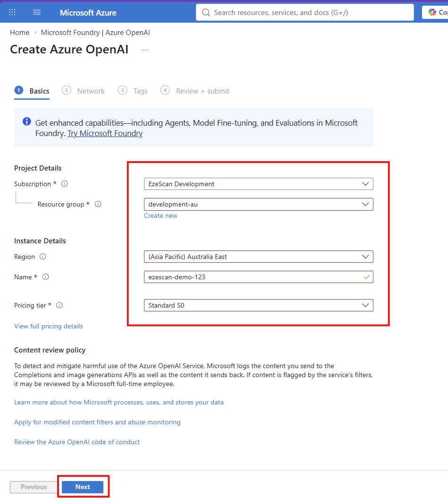Viewport: 448px width, 499px height.
Task: Open the Azure portal apps grid icon
Action: 12,12
